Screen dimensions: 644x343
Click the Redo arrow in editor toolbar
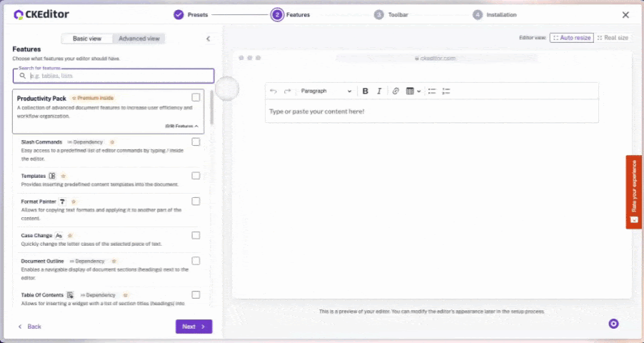287,91
